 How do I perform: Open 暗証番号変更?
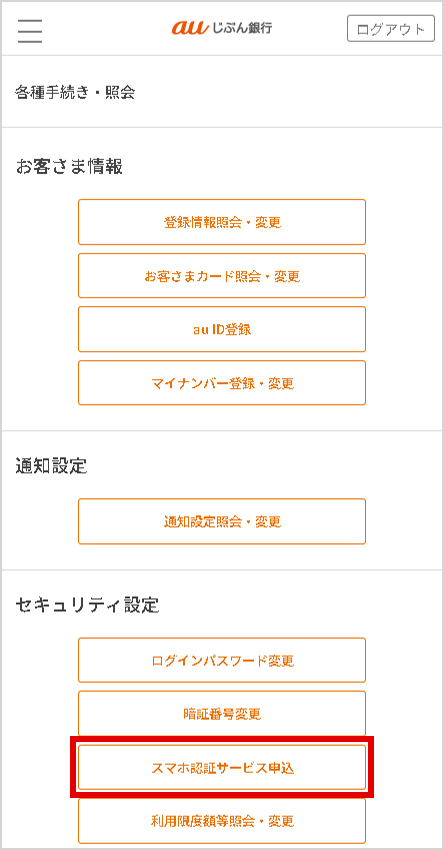click(x=222, y=714)
